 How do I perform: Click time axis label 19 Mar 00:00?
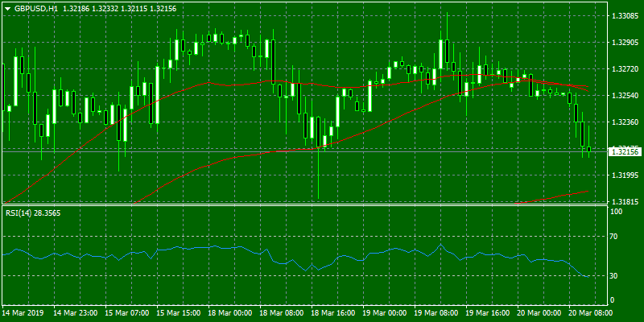[x=385, y=312]
